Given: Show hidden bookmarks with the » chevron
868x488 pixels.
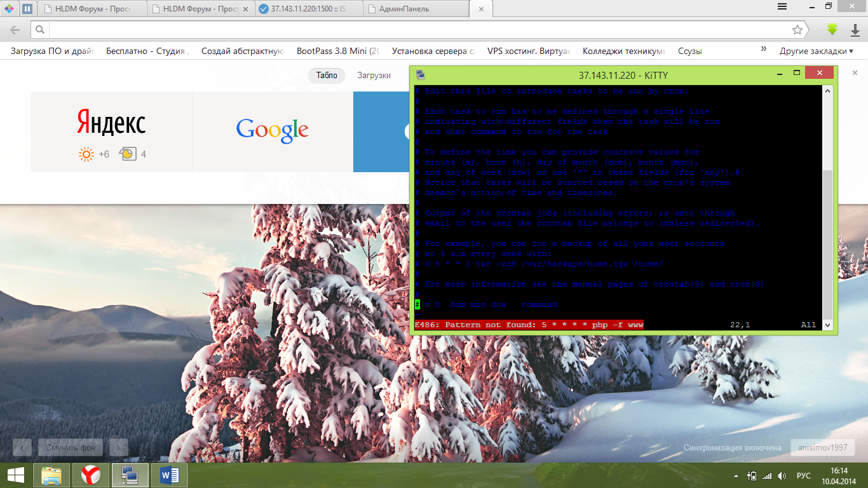Looking at the screenshot, I should point(764,50).
